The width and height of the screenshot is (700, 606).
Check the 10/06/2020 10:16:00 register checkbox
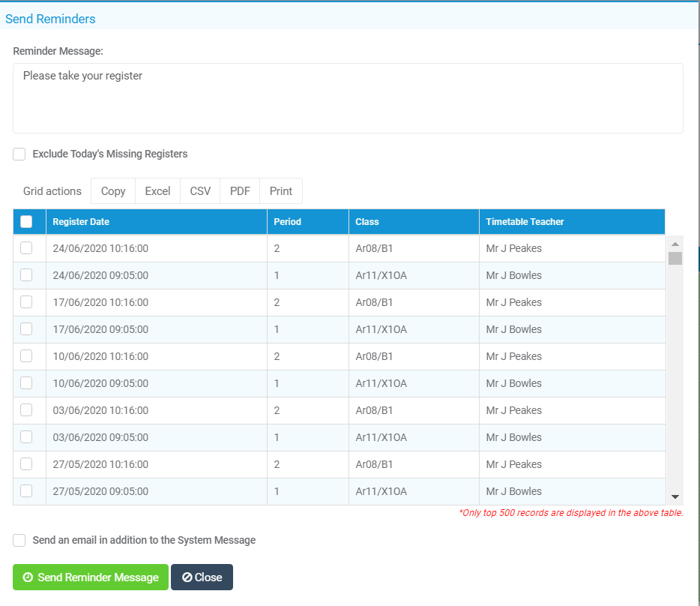26,355
